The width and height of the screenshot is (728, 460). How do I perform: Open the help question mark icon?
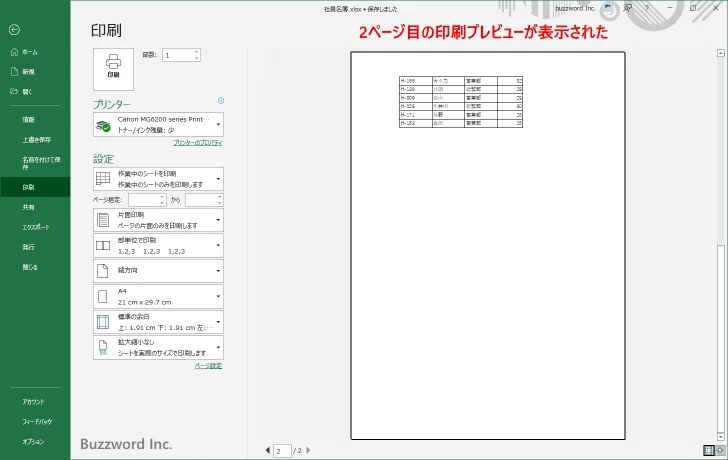point(646,8)
